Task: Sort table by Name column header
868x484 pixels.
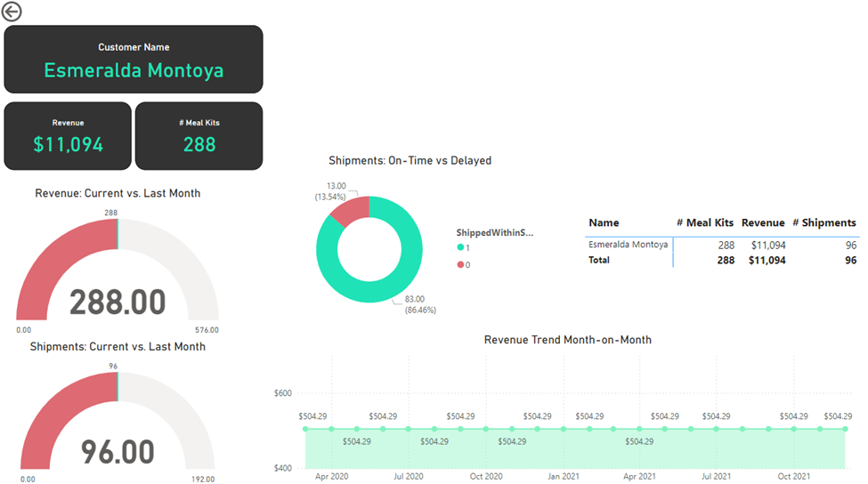Action: click(604, 222)
